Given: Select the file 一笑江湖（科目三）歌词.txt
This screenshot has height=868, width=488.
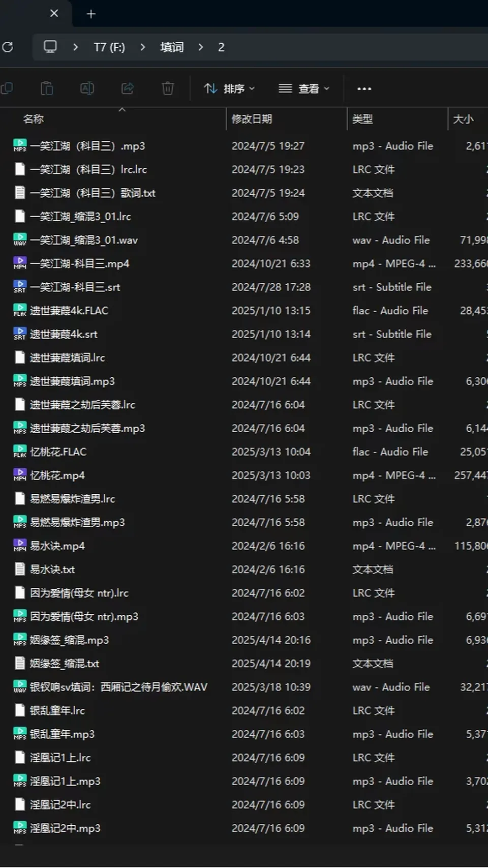Looking at the screenshot, I should 93,193.
